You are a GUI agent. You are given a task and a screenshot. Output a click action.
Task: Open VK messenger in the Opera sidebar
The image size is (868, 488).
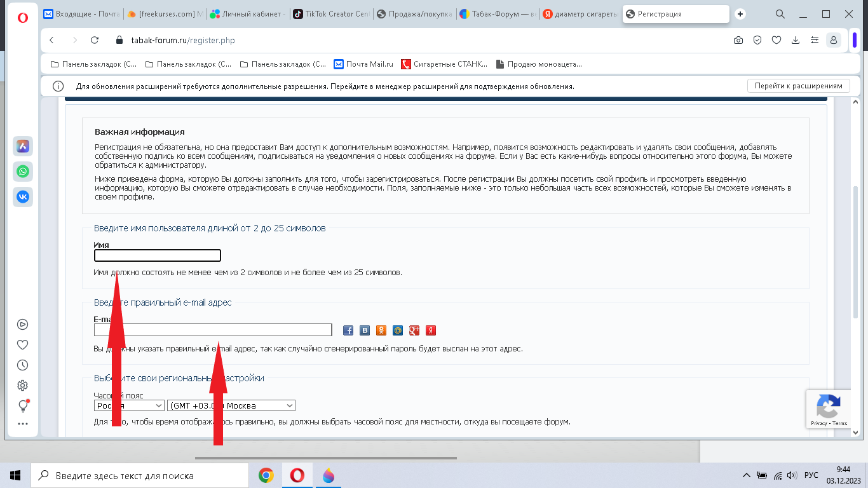pyautogui.click(x=23, y=197)
